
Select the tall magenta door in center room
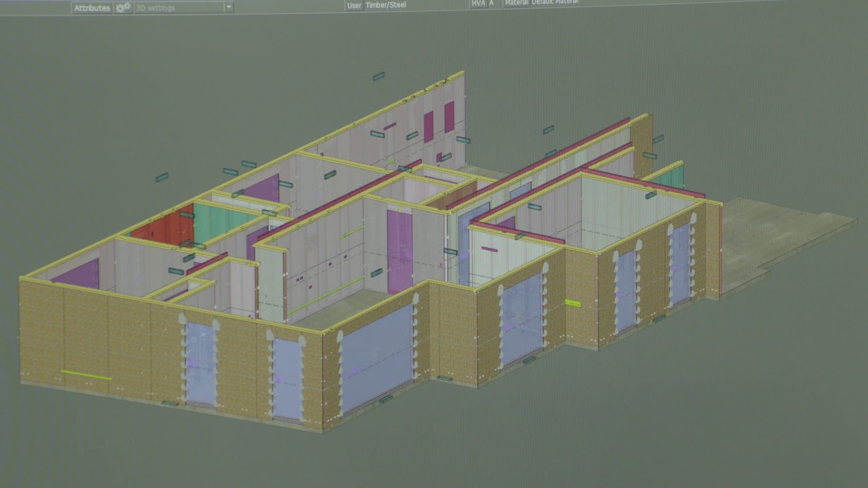pos(399,251)
